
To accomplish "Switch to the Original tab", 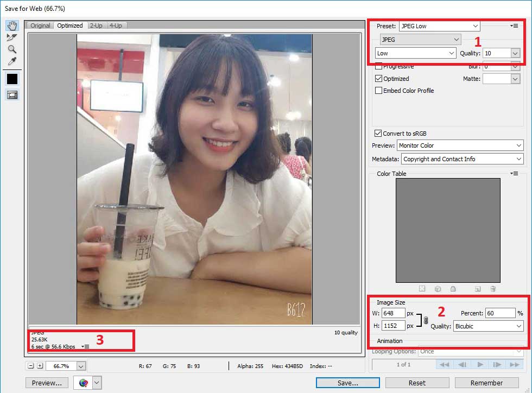I will pos(40,26).
